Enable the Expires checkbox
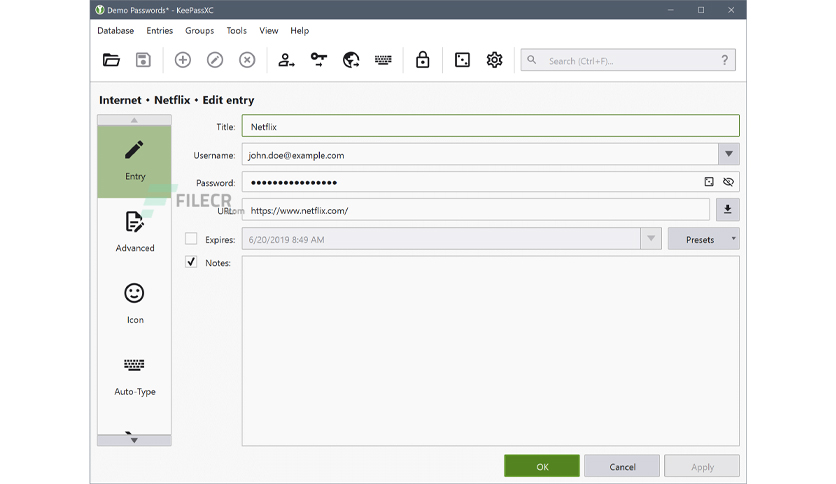Screen dimensions: 836x484 coord(191,239)
